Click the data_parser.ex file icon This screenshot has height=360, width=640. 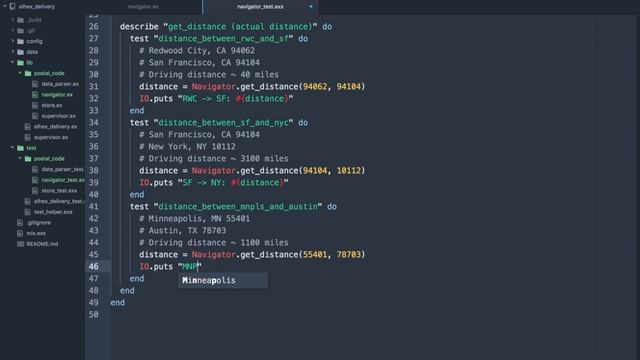coord(35,84)
